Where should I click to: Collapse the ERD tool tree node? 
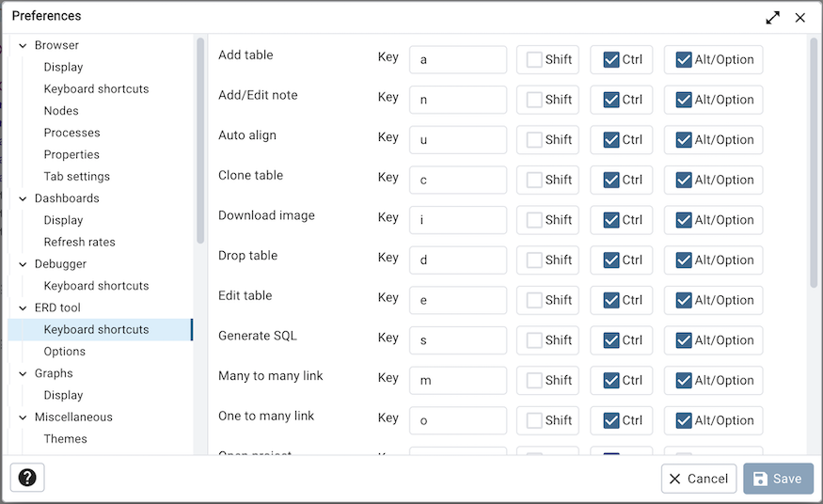[24, 308]
